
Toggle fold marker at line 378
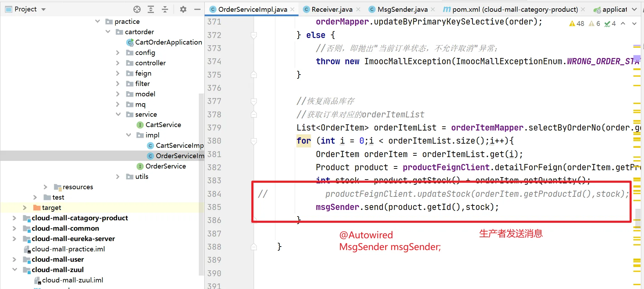tap(254, 114)
